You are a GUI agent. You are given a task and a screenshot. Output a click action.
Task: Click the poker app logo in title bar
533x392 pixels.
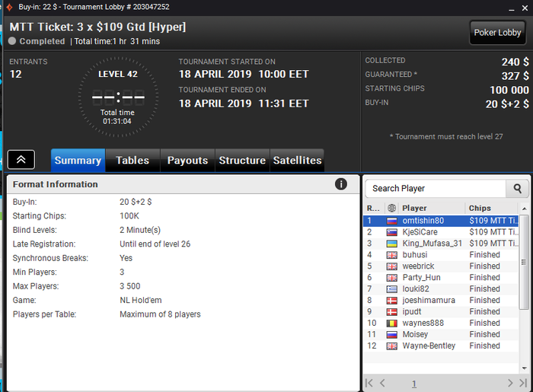point(9,7)
